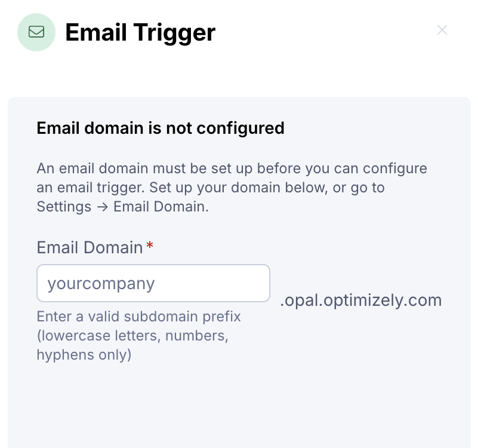Click the "Email Domain" field label
Image resolution: width=478 pixels, height=448 pixels.
[90, 247]
